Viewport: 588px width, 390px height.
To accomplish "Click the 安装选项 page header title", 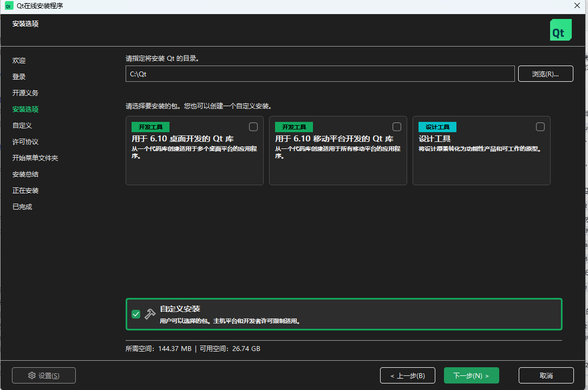I will point(25,24).
